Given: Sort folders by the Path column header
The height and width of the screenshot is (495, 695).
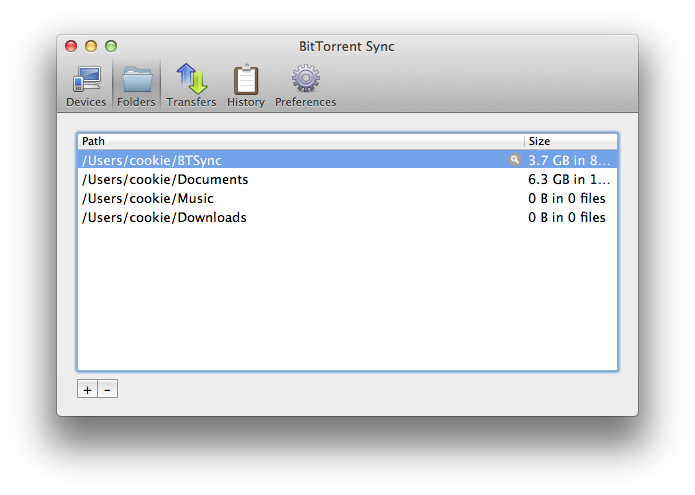Looking at the screenshot, I should click(x=300, y=141).
